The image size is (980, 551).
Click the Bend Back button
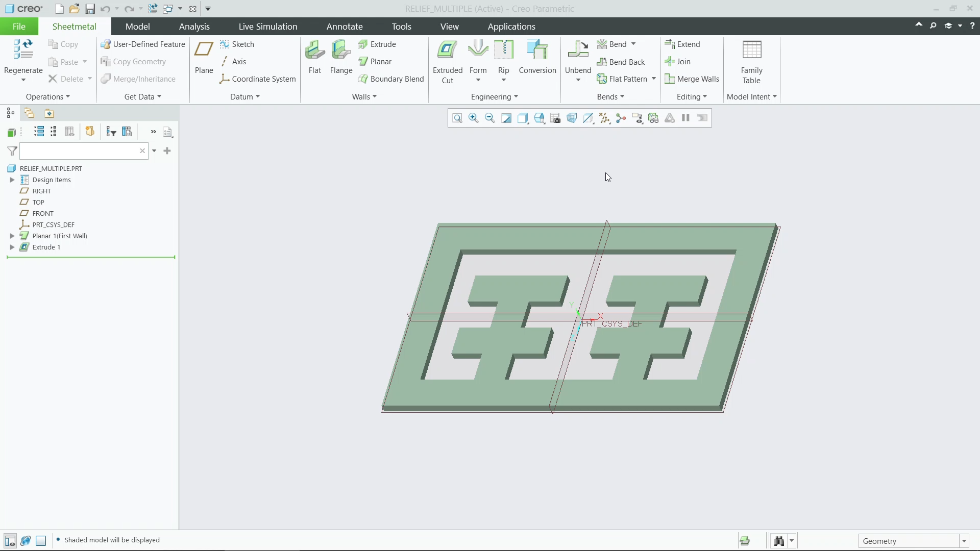click(x=621, y=62)
